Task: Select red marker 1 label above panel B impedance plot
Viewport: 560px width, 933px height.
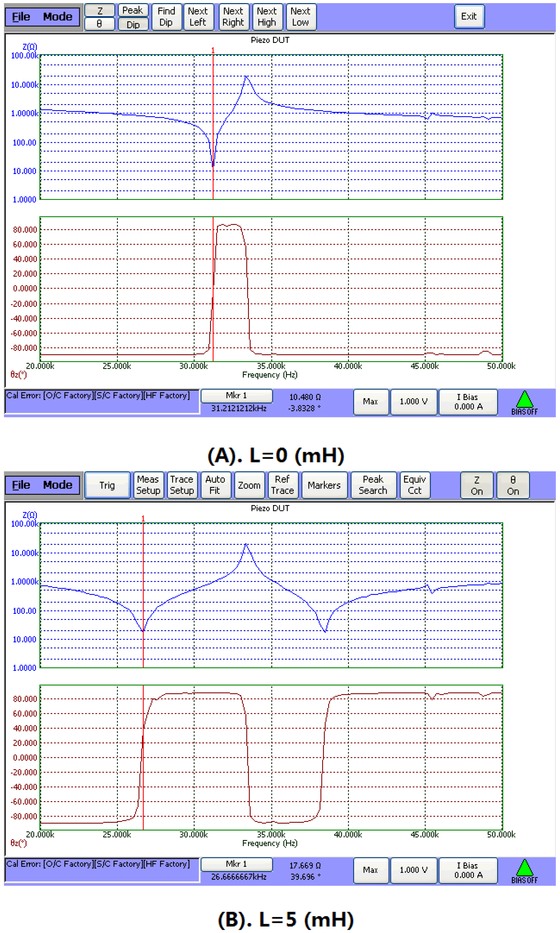Action: (x=143, y=519)
